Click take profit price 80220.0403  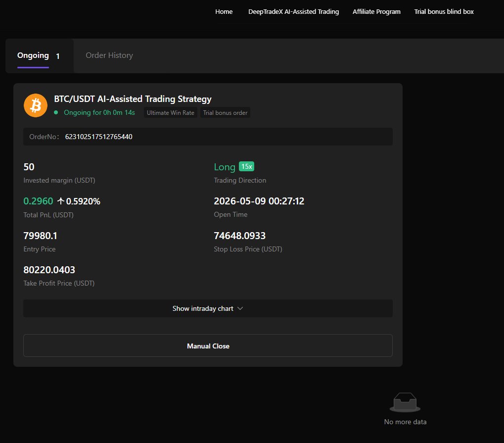(x=49, y=270)
